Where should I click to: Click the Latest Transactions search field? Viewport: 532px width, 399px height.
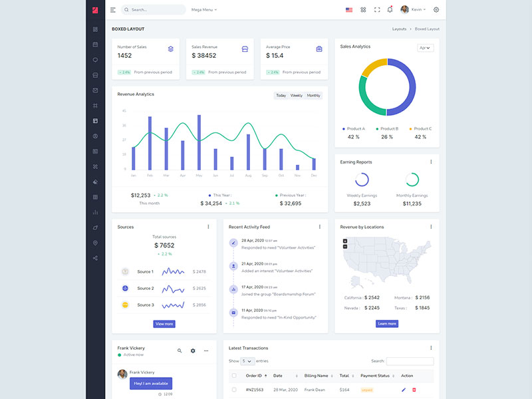point(410,361)
